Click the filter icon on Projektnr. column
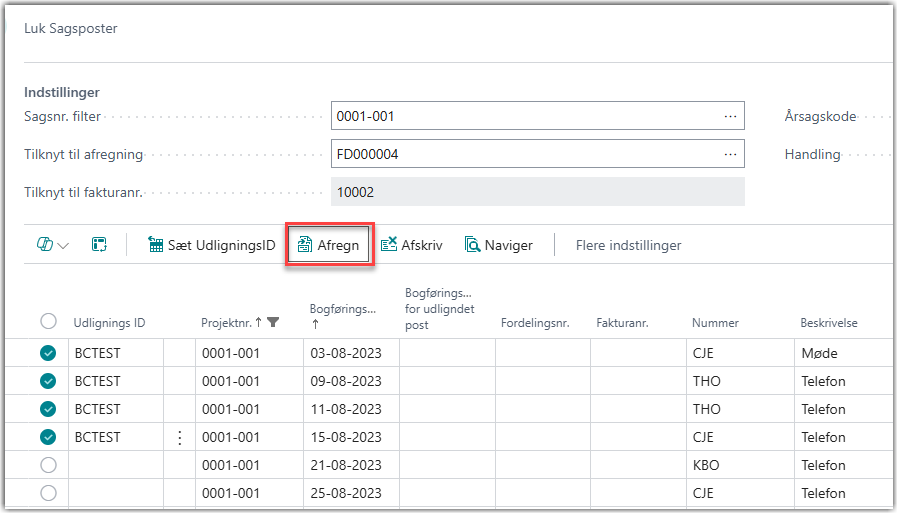Screen dimensions: 898x514 click(x=273, y=322)
